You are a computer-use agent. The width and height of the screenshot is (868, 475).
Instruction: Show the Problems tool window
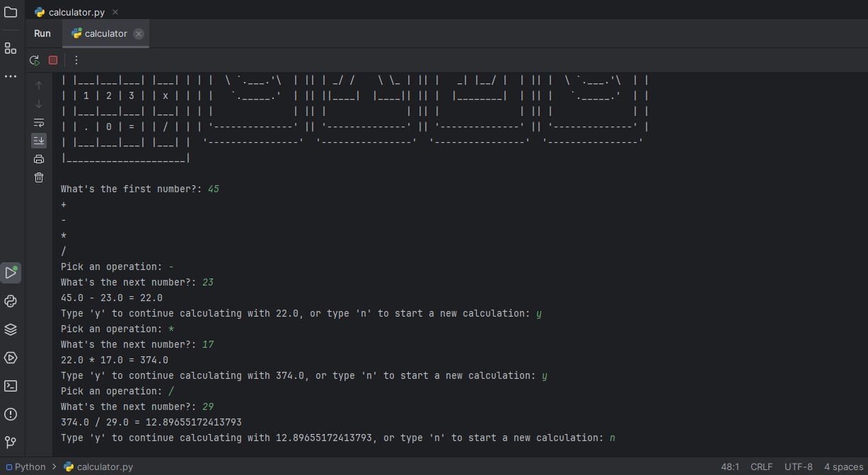(11, 414)
